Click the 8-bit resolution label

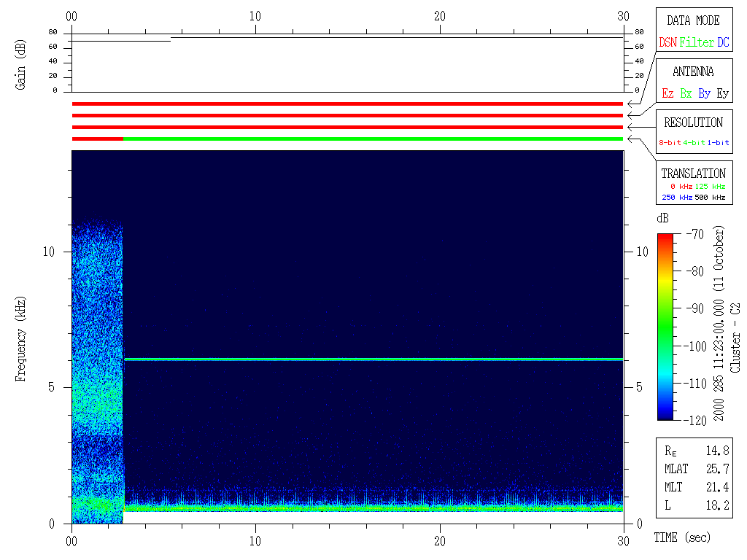point(670,143)
